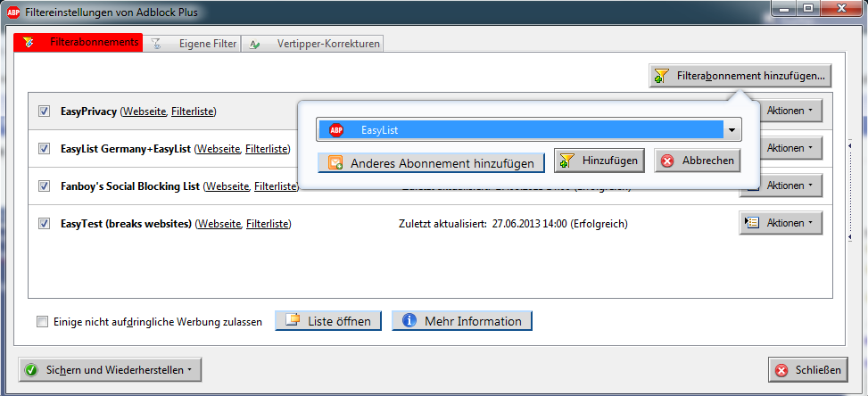Screen dimensions: 868x396
Task: Open Aktionen menu for EasyTest
Action: click(x=781, y=223)
